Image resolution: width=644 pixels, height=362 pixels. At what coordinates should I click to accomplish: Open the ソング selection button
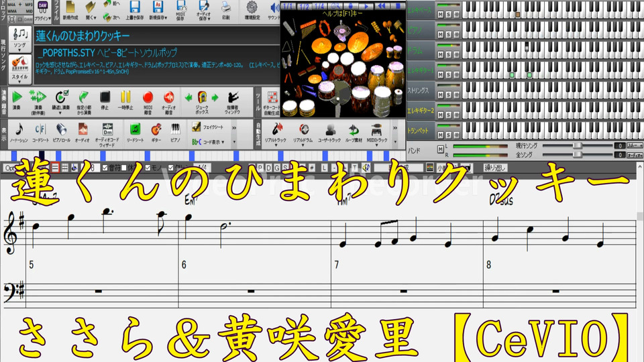pos(19,39)
